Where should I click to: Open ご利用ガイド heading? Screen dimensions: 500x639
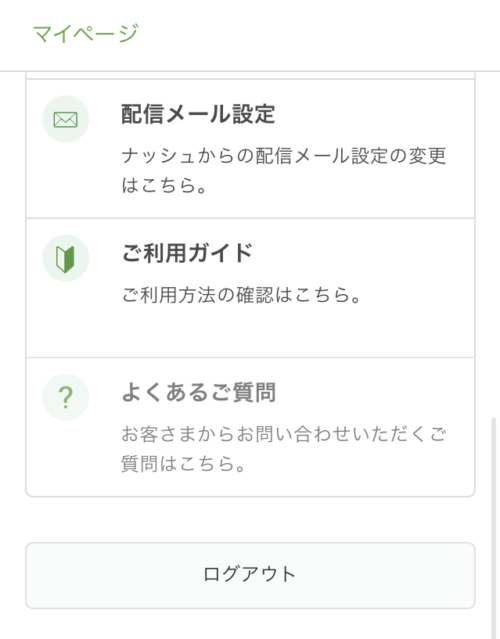187,253
